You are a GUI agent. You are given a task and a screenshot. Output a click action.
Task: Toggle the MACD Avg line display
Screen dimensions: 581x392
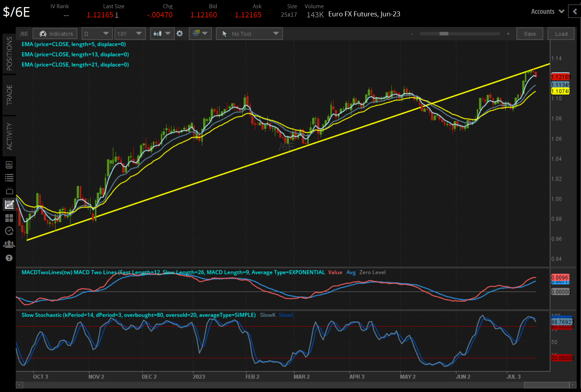click(351, 272)
